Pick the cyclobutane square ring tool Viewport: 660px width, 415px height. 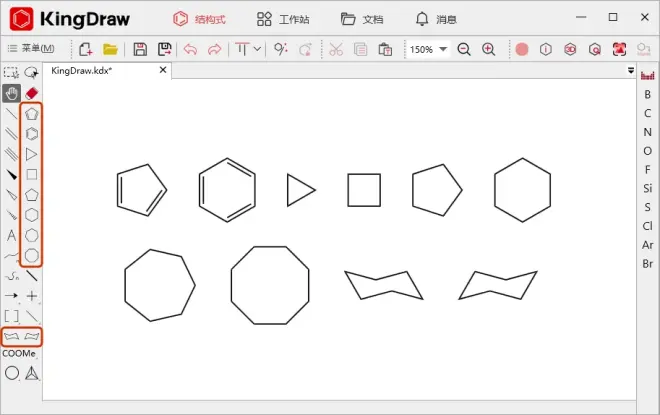[x=32, y=174]
